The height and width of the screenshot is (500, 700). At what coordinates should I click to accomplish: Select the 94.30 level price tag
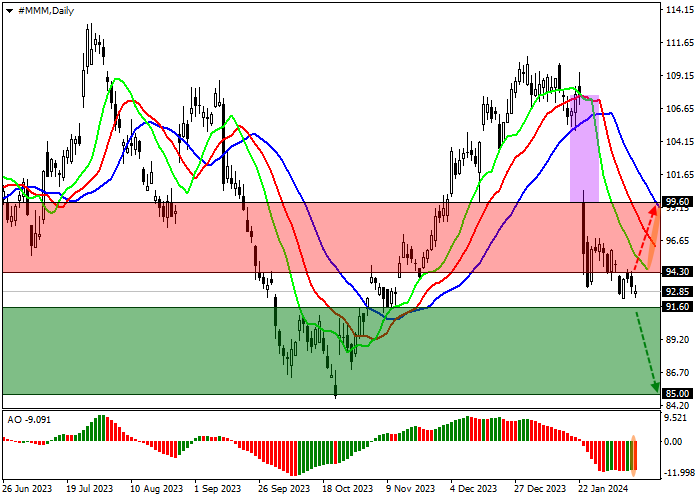point(677,271)
